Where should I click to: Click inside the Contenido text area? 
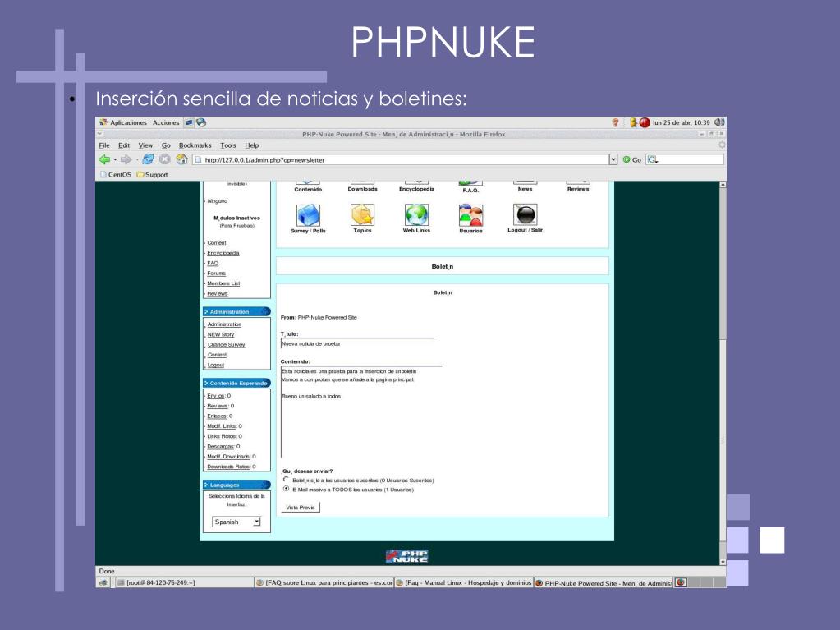(x=361, y=412)
